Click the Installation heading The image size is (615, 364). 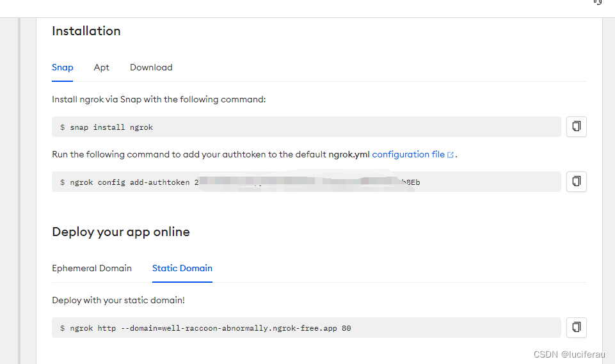click(86, 31)
